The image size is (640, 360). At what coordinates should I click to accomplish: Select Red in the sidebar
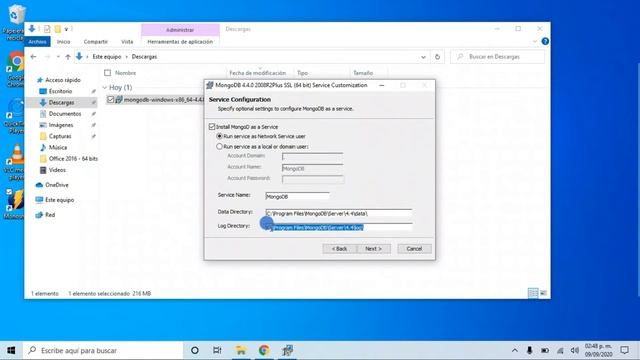click(50, 215)
